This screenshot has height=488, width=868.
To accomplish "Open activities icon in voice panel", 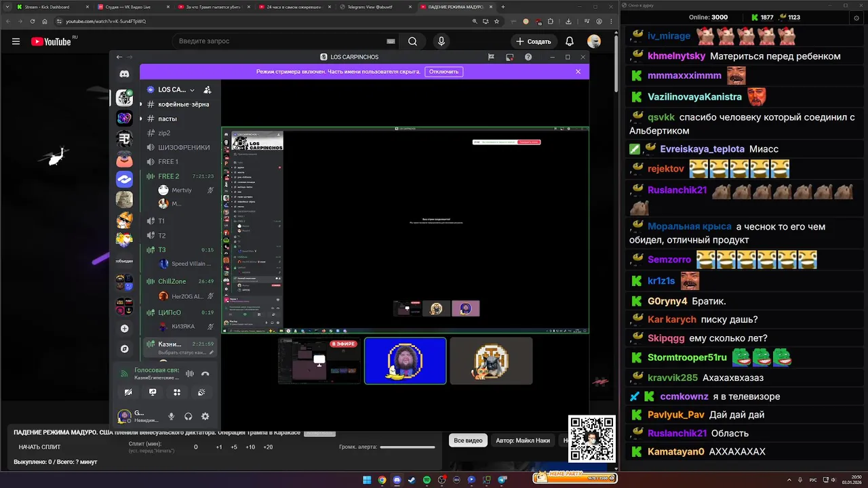I will 177,392.
